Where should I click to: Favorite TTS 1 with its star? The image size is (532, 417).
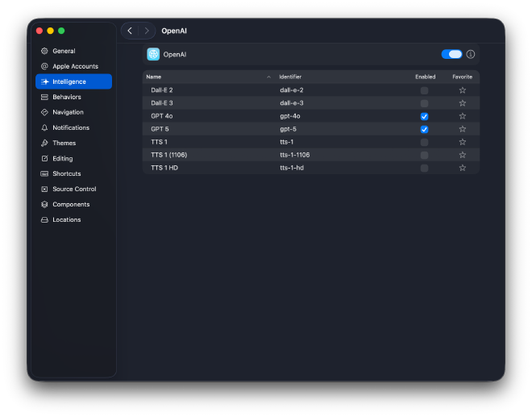tap(463, 142)
